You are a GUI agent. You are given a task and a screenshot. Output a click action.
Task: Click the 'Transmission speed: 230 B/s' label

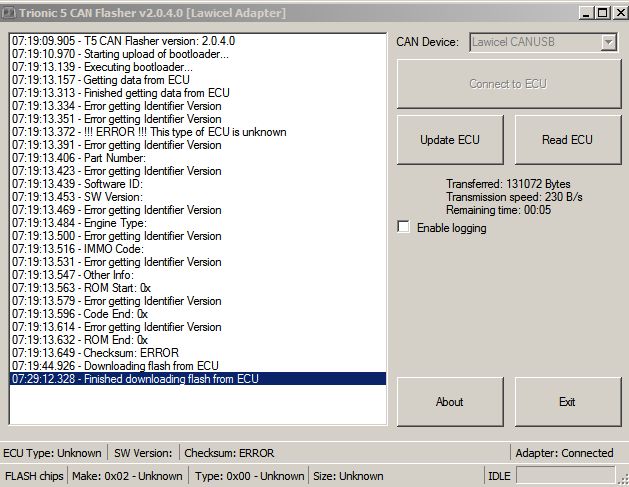pyautogui.click(x=514, y=197)
